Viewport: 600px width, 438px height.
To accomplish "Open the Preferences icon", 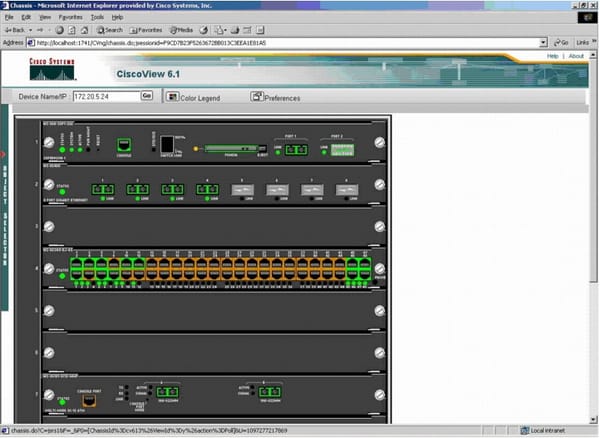I will (x=257, y=97).
